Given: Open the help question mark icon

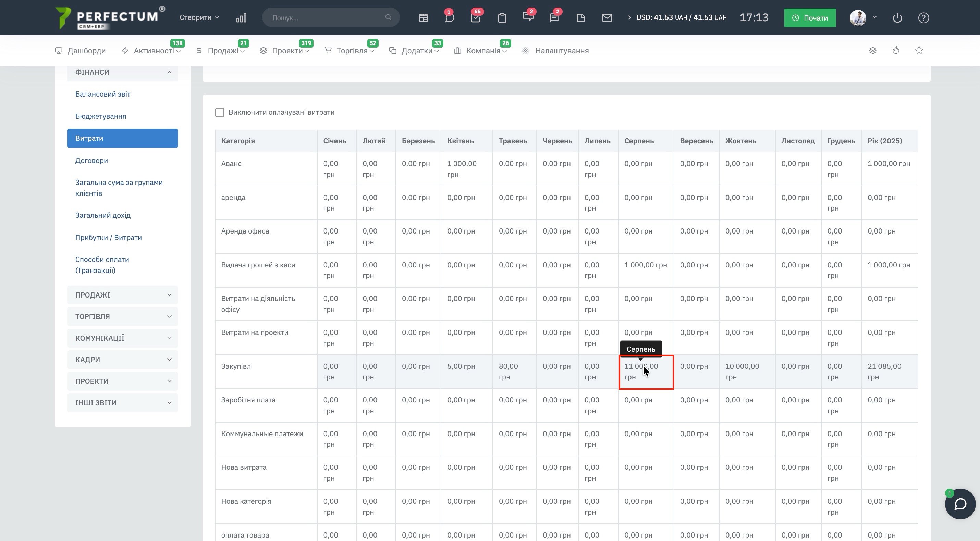Looking at the screenshot, I should coord(923,18).
